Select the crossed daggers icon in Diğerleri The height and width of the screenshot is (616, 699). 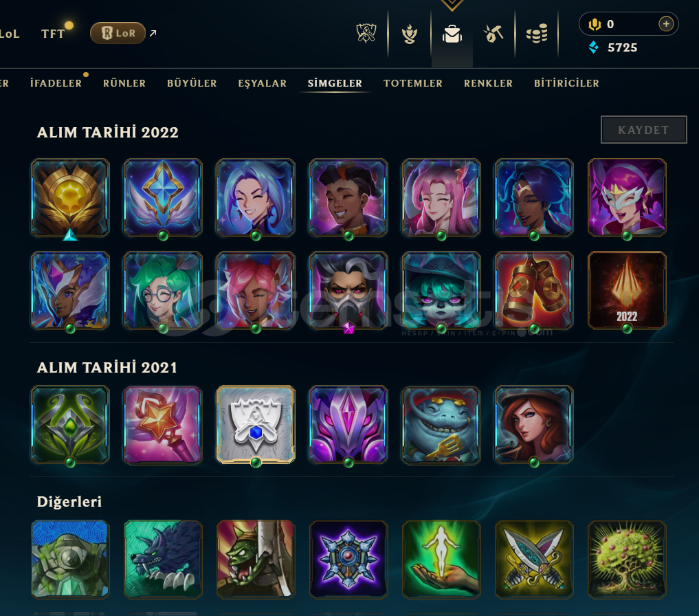click(x=534, y=559)
